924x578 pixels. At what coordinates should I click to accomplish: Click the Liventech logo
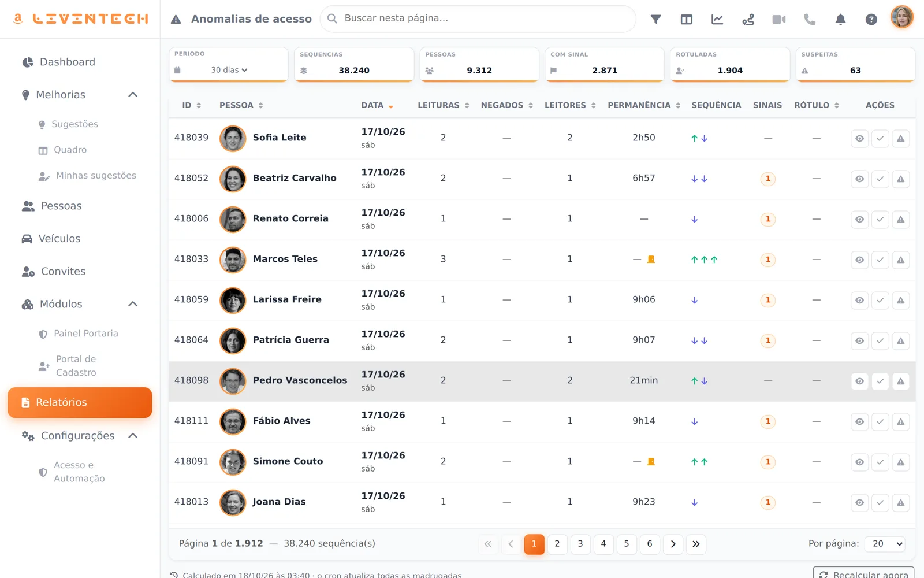(81, 18)
